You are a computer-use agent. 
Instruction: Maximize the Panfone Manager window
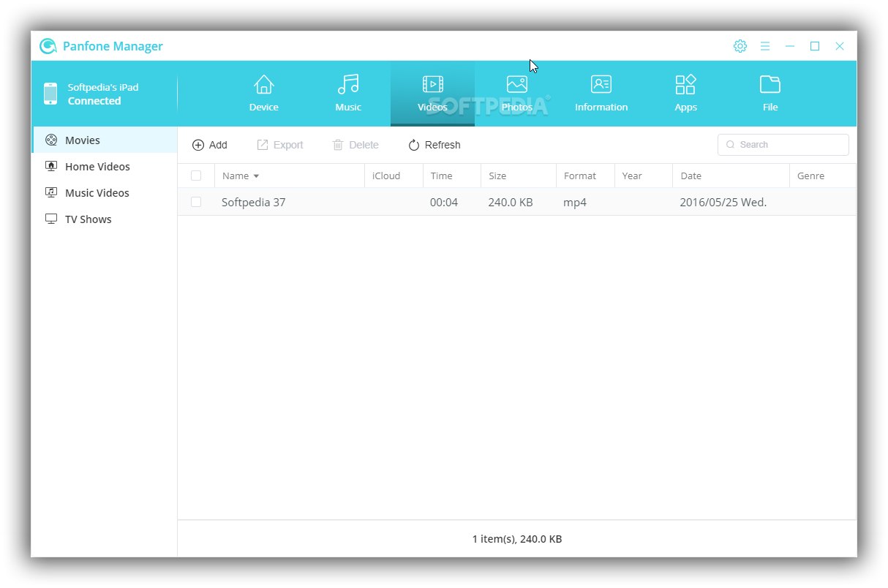(x=815, y=46)
